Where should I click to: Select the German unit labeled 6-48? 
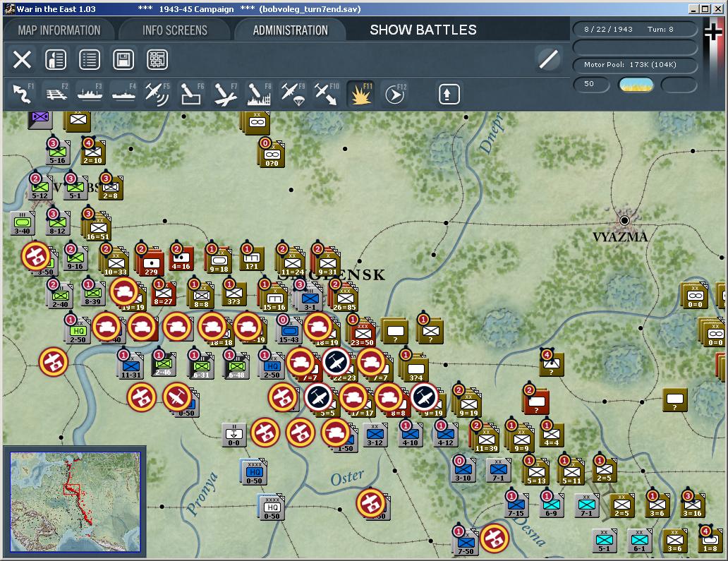(x=236, y=368)
